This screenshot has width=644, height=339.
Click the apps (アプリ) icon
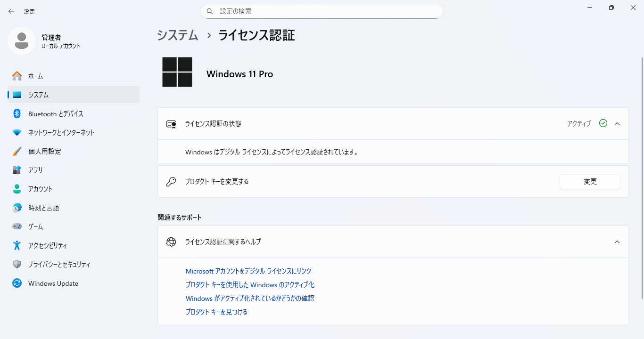point(17,170)
